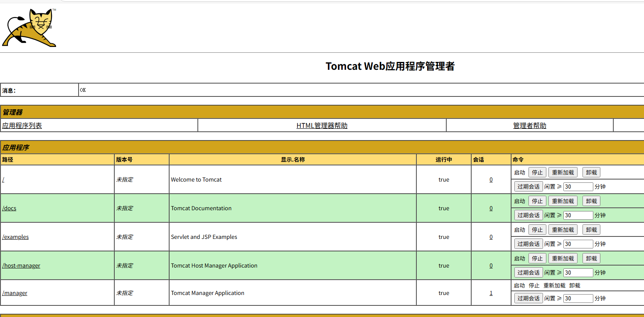This screenshot has width=644, height=317.
Task: Expire sessions for Tomcat Documentation
Action: [x=528, y=215]
